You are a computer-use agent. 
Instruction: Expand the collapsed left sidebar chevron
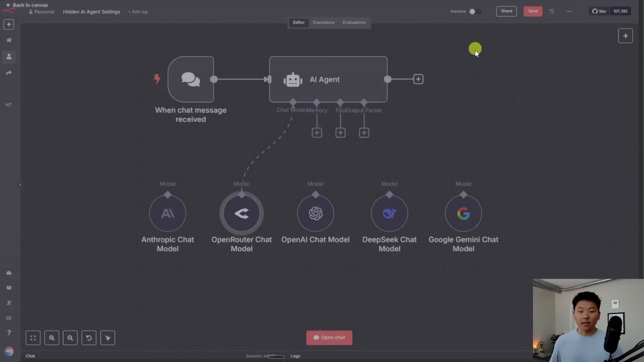tap(20, 185)
